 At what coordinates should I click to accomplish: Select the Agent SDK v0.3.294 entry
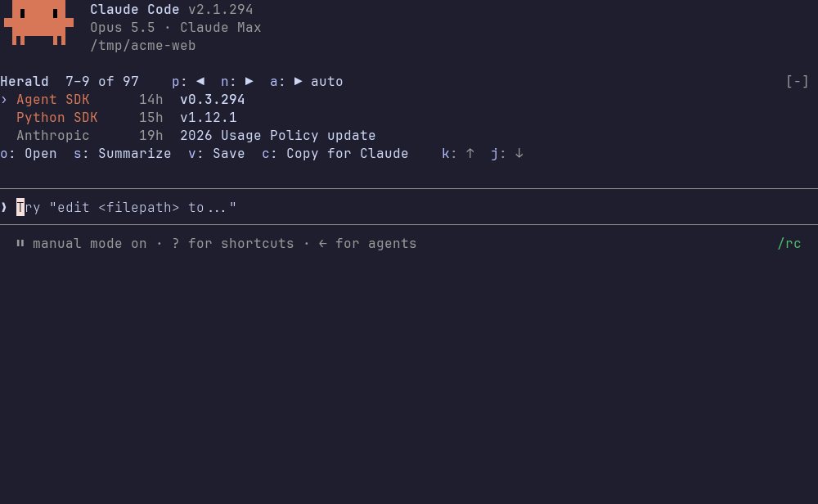click(x=130, y=100)
